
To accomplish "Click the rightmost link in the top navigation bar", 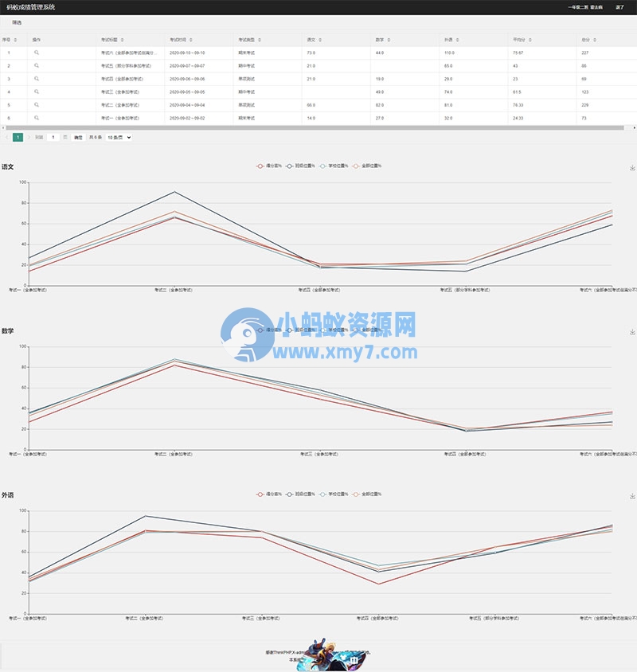I will tap(620, 8).
